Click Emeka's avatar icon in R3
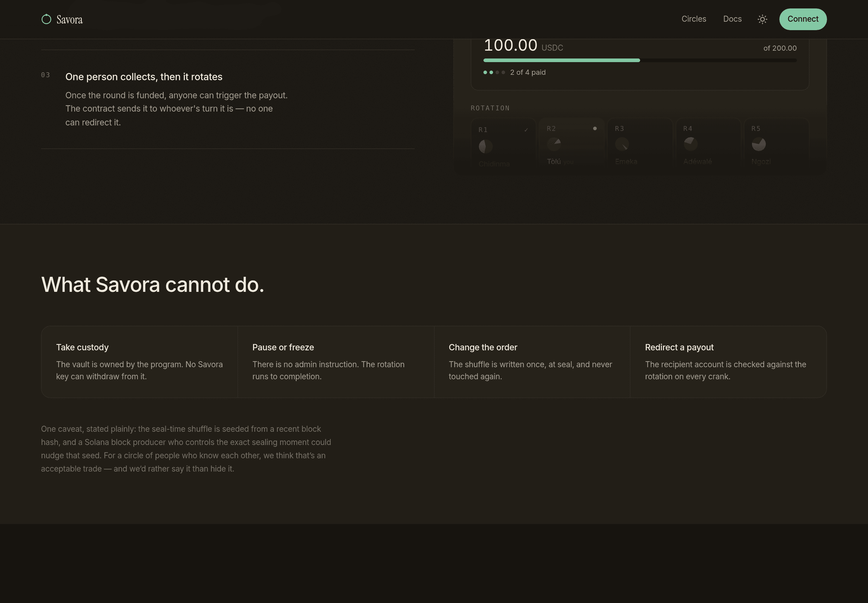Image resolution: width=868 pixels, height=603 pixels. (x=622, y=144)
